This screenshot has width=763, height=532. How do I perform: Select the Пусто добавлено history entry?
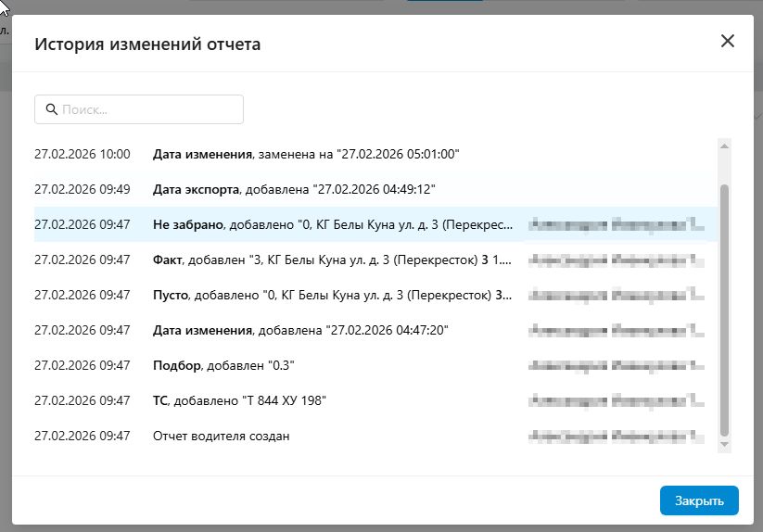click(333, 295)
